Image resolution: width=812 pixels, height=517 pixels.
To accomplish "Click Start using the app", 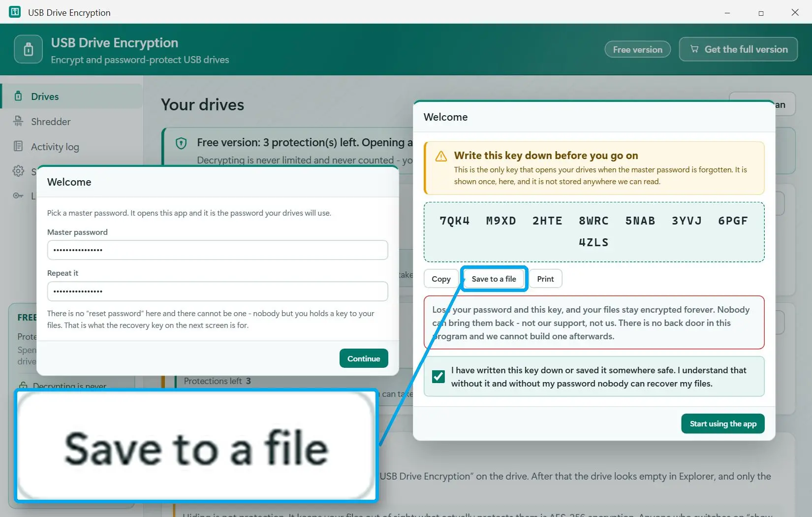I will (x=723, y=424).
